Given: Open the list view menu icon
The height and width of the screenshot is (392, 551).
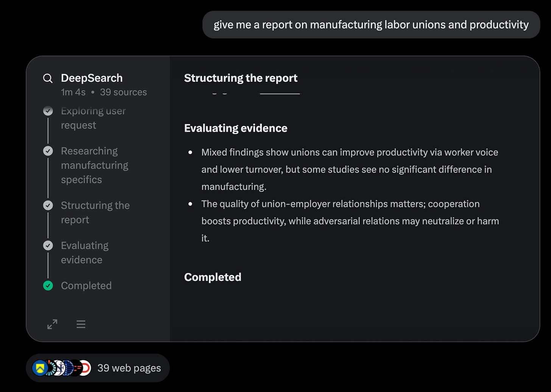Looking at the screenshot, I should (x=81, y=324).
